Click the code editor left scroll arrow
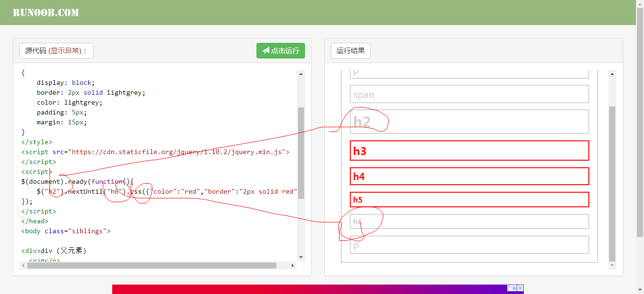Image resolution: width=644 pixels, height=294 pixels. click(23, 265)
